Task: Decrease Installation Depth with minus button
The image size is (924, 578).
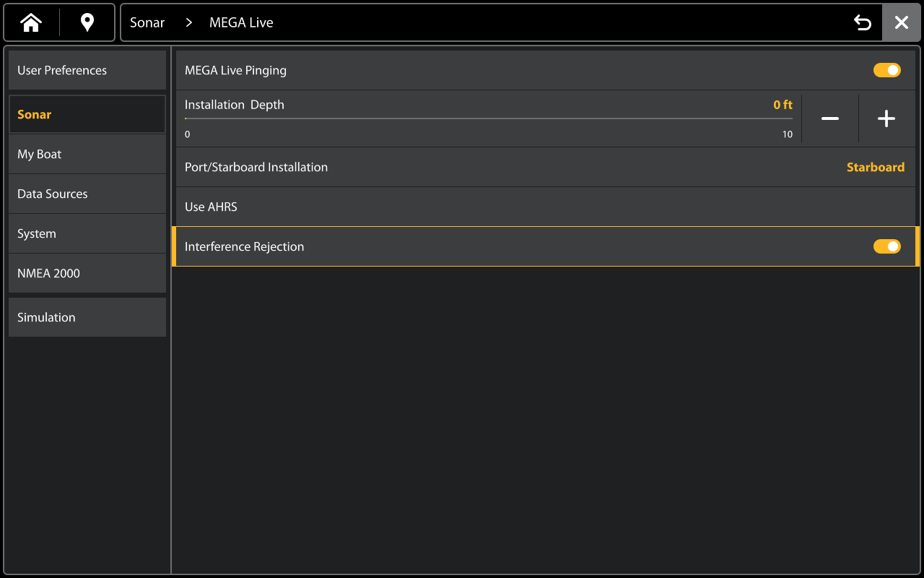Action: click(x=830, y=118)
